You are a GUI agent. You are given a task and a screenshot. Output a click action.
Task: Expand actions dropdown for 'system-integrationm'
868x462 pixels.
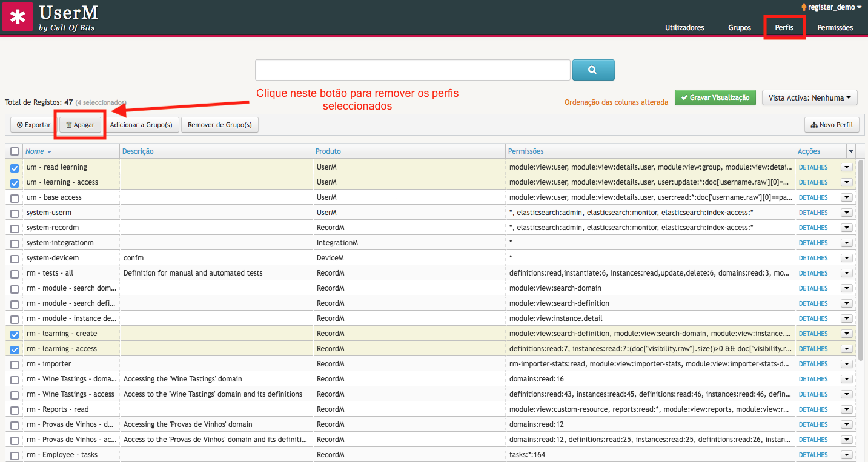[x=846, y=243]
